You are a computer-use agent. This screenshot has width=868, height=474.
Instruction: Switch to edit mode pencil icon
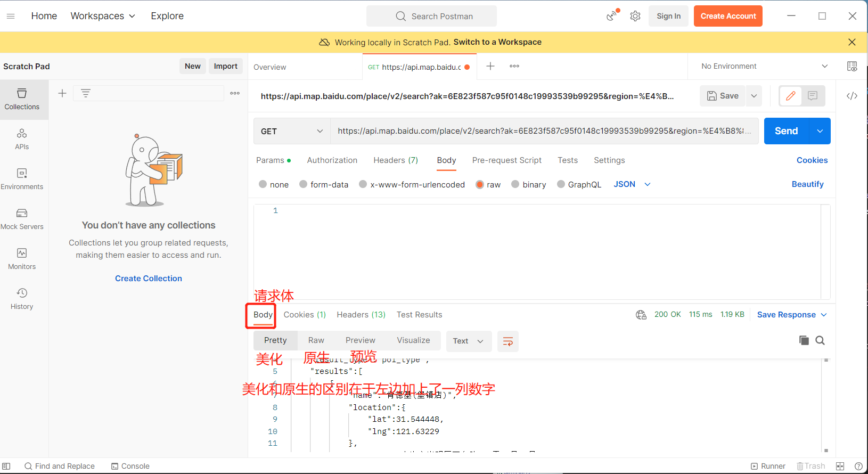click(791, 96)
